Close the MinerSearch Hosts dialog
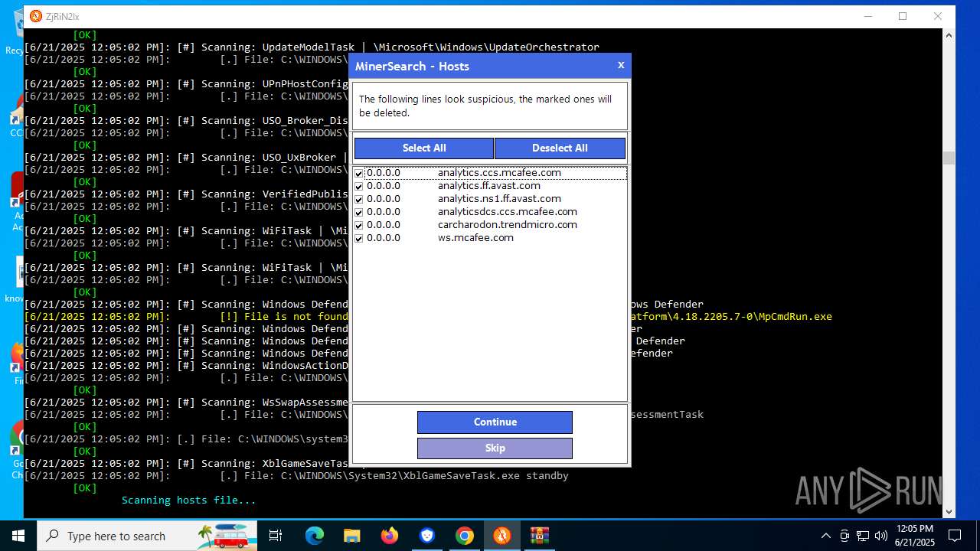 [621, 65]
